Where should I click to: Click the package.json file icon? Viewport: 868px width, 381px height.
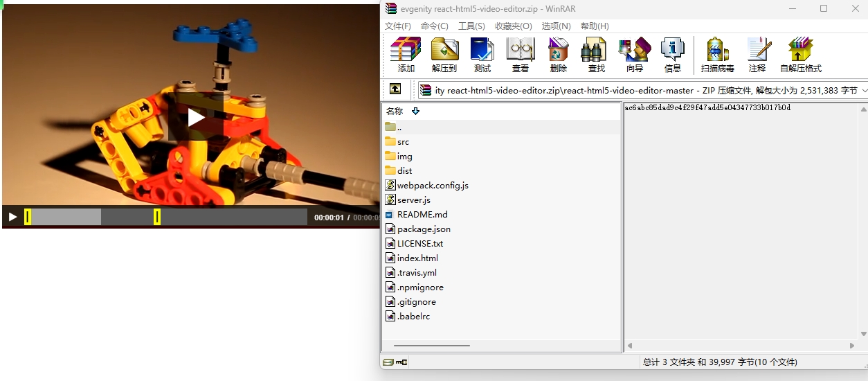390,229
